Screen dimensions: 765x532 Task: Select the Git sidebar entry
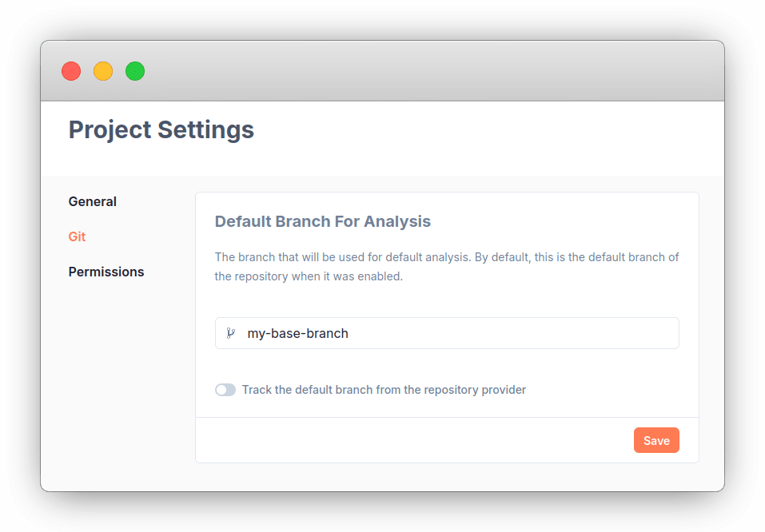pos(77,236)
